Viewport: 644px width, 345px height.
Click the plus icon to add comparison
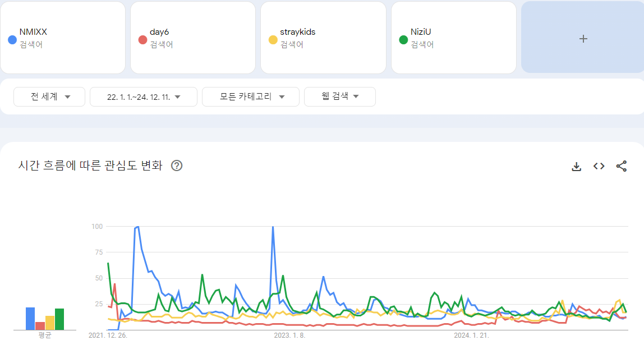[x=583, y=39]
